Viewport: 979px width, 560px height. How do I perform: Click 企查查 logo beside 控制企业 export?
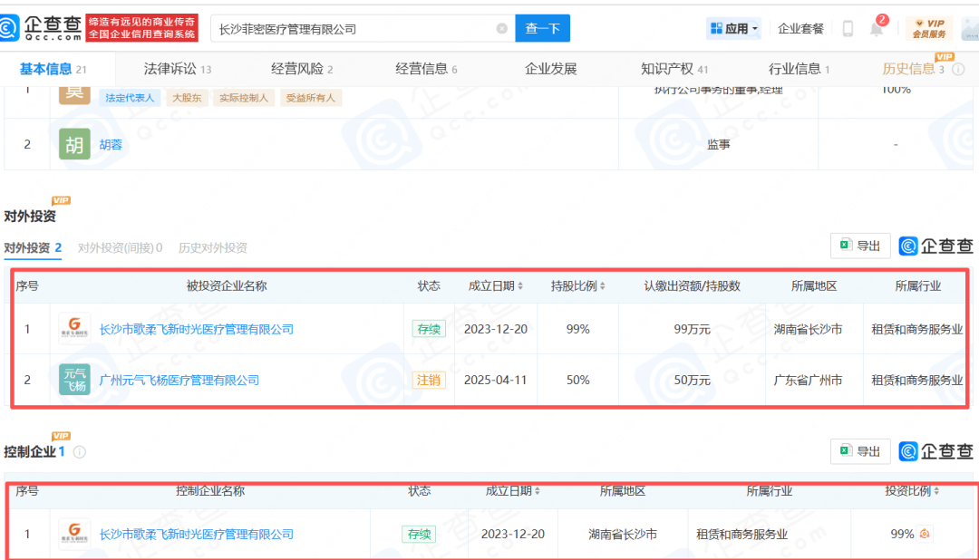point(935,451)
